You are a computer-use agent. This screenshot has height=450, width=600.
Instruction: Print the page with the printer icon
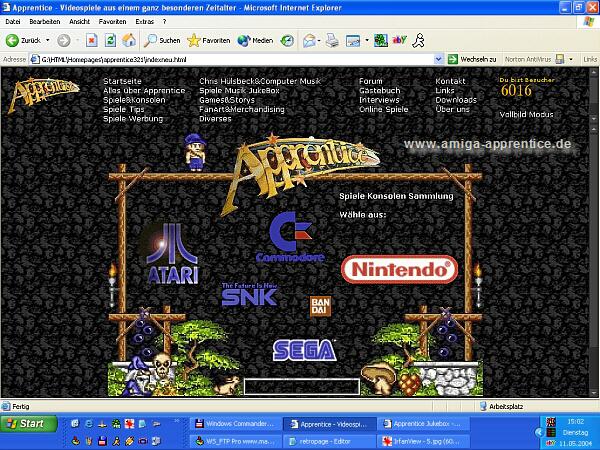tap(332, 40)
